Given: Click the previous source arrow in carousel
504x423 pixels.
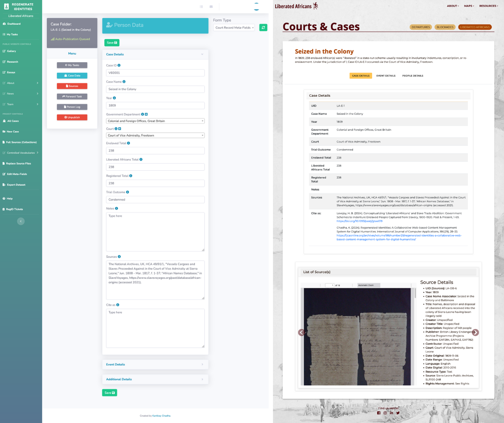Looking at the screenshot, I should pos(301,333).
